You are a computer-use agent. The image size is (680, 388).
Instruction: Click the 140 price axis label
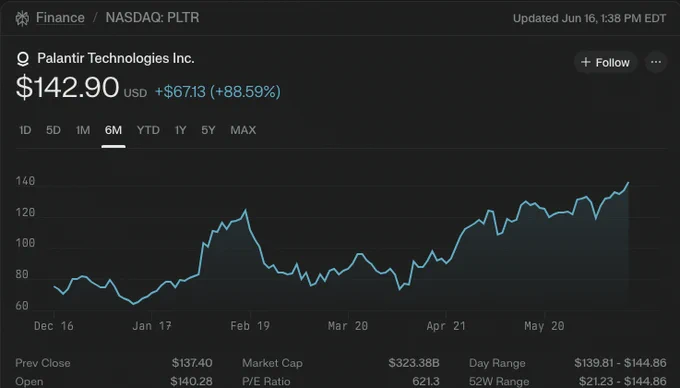(25, 181)
